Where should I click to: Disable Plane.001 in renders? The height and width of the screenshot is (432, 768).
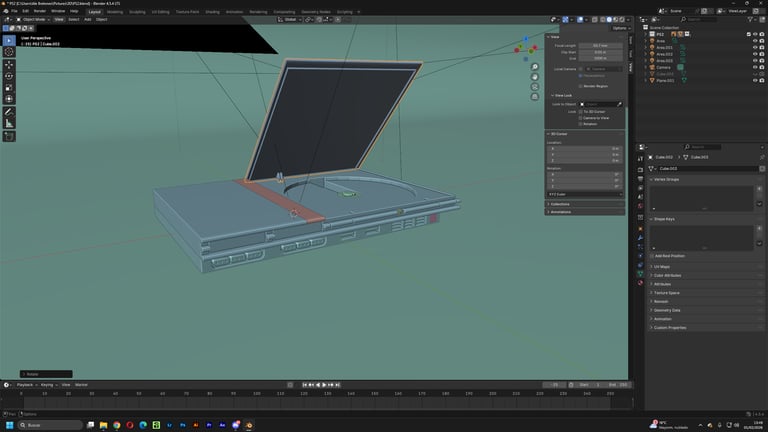(x=762, y=80)
